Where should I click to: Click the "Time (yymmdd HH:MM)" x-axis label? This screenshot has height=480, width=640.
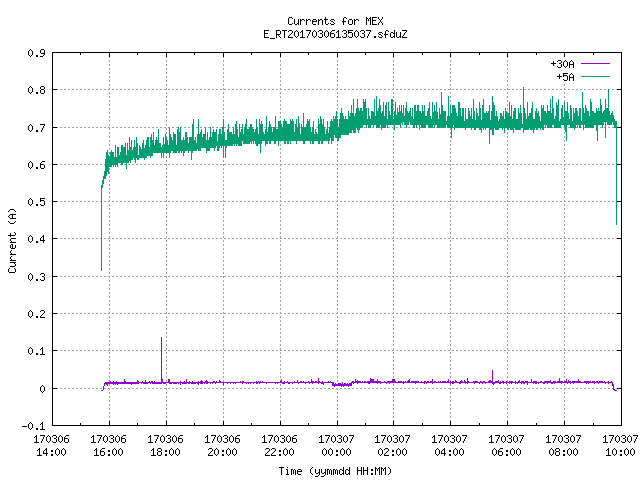click(x=335, y=471)
